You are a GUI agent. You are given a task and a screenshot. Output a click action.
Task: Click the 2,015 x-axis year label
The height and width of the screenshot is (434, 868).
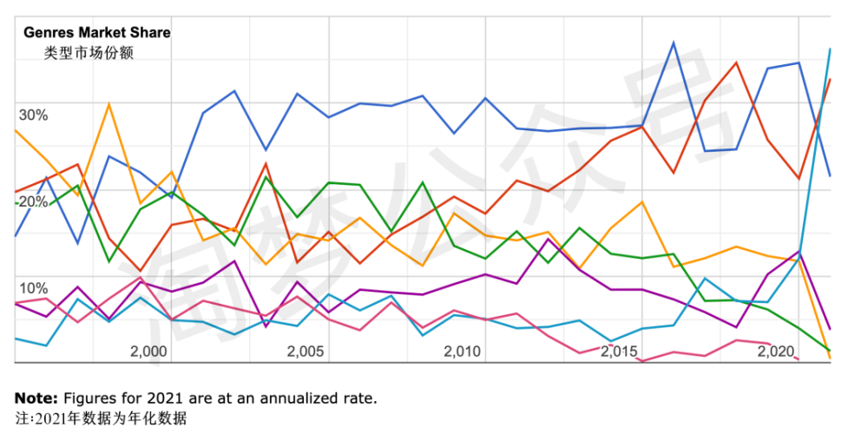point(618,352)
